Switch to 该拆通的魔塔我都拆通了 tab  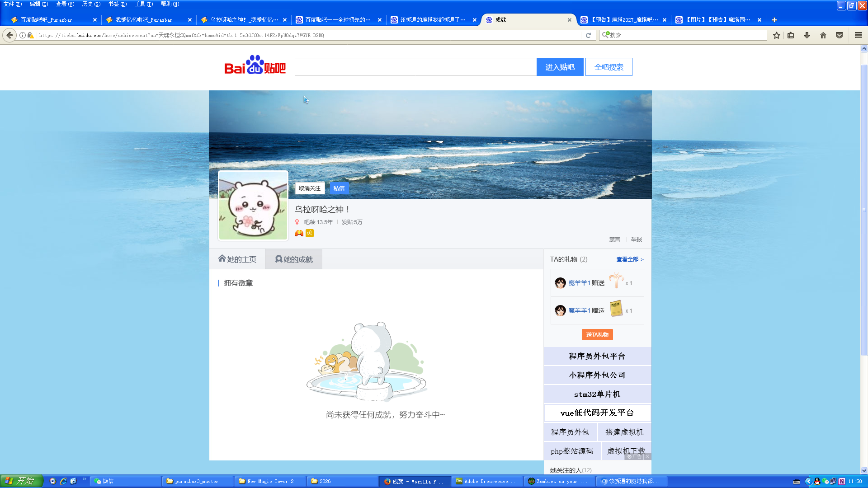pyautogui.click(x=433, y=20)
